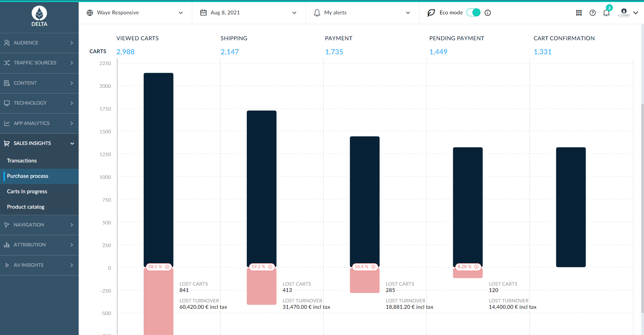Click the 14,400.00 € incl tax text
The width and height of the screenshot is (644, 335).
(513, 307)
